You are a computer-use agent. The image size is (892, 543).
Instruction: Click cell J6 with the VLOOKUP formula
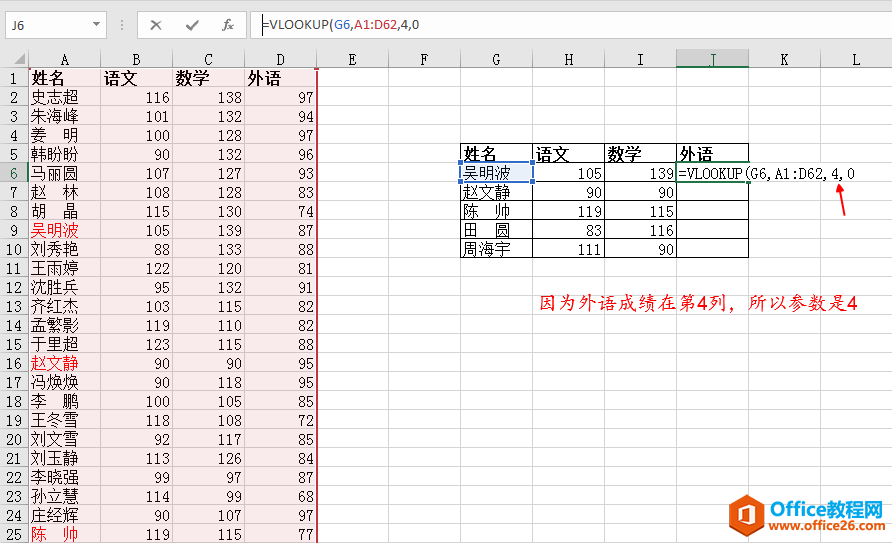(712, 173)
